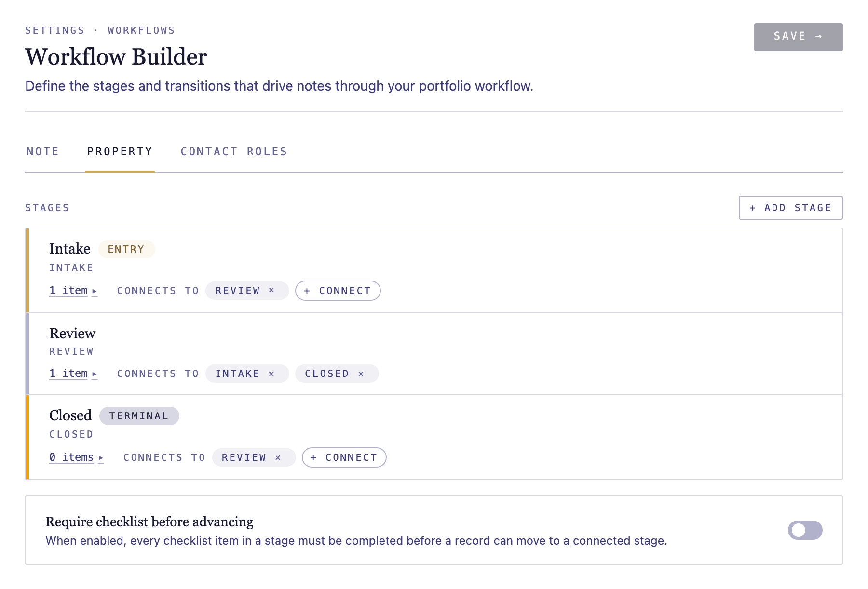Screen dimensions: 868x589
Task: Expand the Intake stage 1 item list
Action: click(73, 291)
